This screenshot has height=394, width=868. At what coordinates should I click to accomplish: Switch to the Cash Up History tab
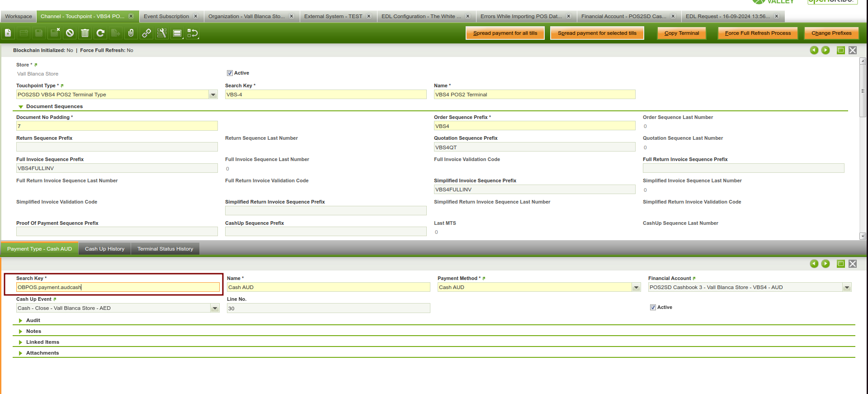(104, 249)
